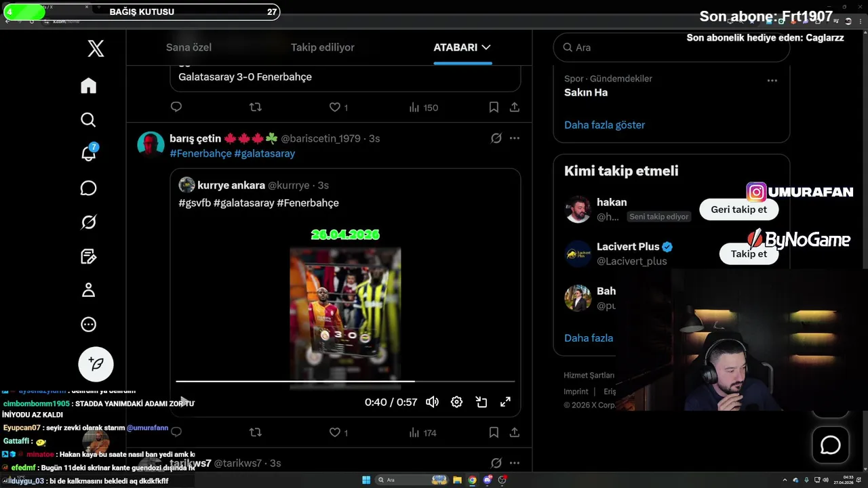Viewport: 868px width, 488px height.
Task: Open Grok from the left sidebar
Action: tap(89, 222)
